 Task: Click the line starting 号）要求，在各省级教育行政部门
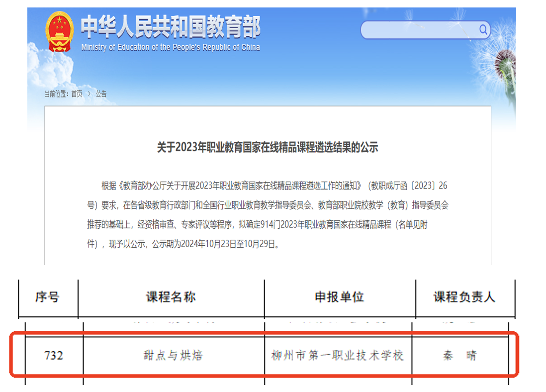click(x=268, y=205)
